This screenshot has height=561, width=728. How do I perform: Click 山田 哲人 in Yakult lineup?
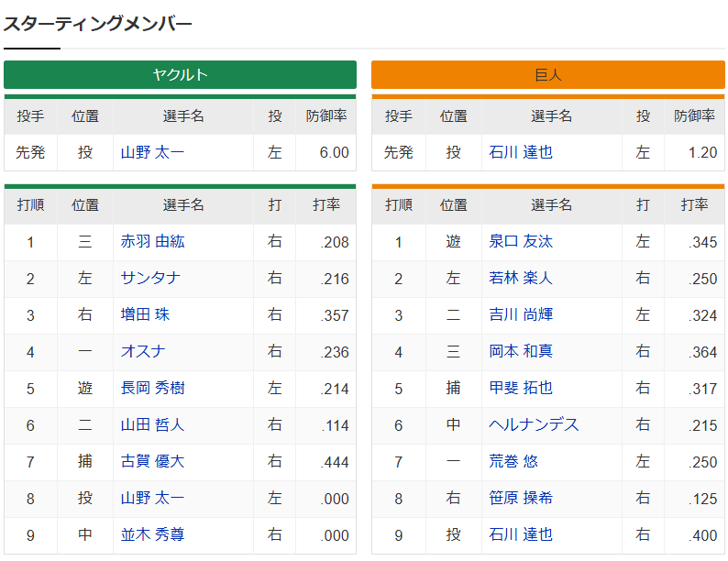152,425
